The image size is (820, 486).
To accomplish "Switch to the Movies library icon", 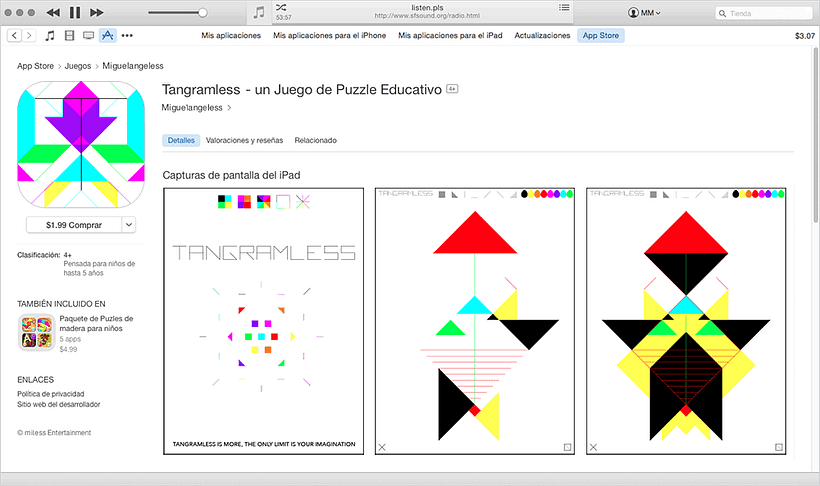I will 69,35.
